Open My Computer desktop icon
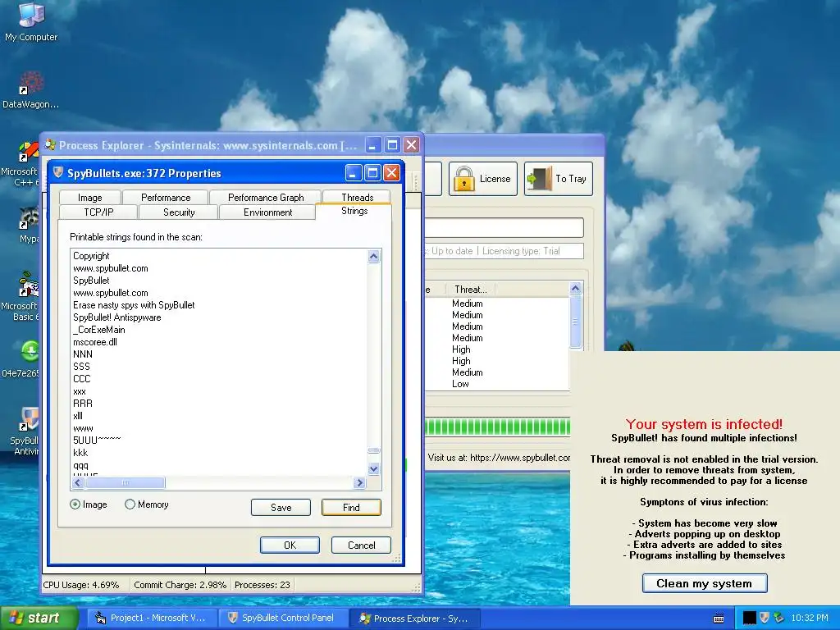The width and height of the screenshot is (840, 630). (31, 21)
